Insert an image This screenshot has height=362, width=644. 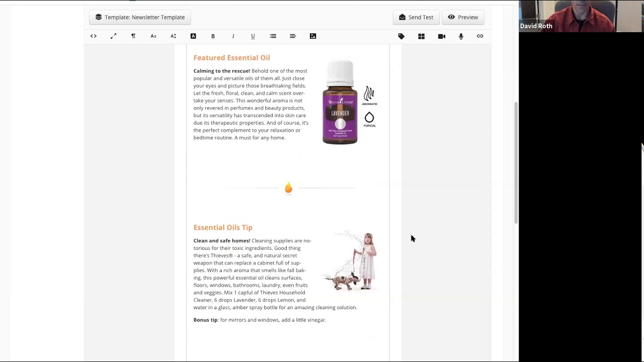tap(313, 36)
